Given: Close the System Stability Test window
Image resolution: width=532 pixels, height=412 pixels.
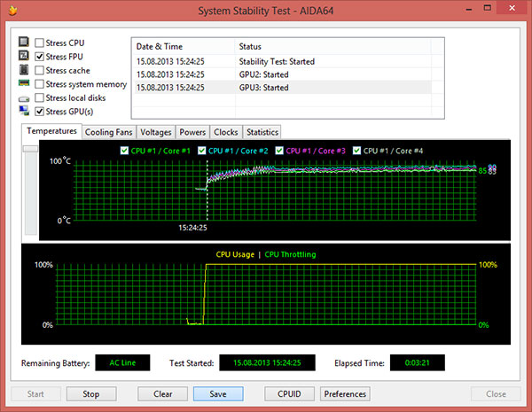Looking at the screenshot, I should tap(512, 8).
